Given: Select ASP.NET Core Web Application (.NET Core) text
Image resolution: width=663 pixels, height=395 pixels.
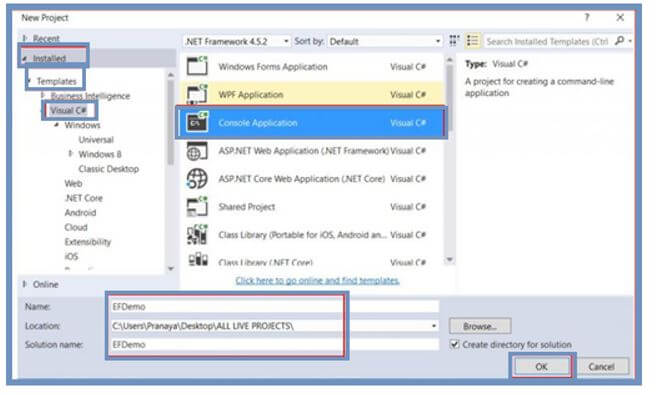Looking at the screenshot, I should (302, 179).
